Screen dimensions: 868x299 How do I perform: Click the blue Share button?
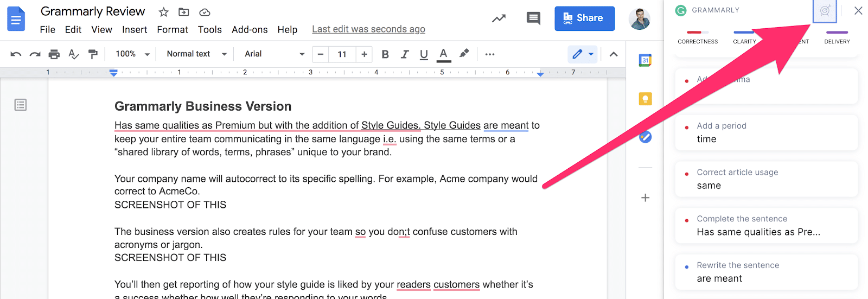pyautogui.click(x=584, y=18)
